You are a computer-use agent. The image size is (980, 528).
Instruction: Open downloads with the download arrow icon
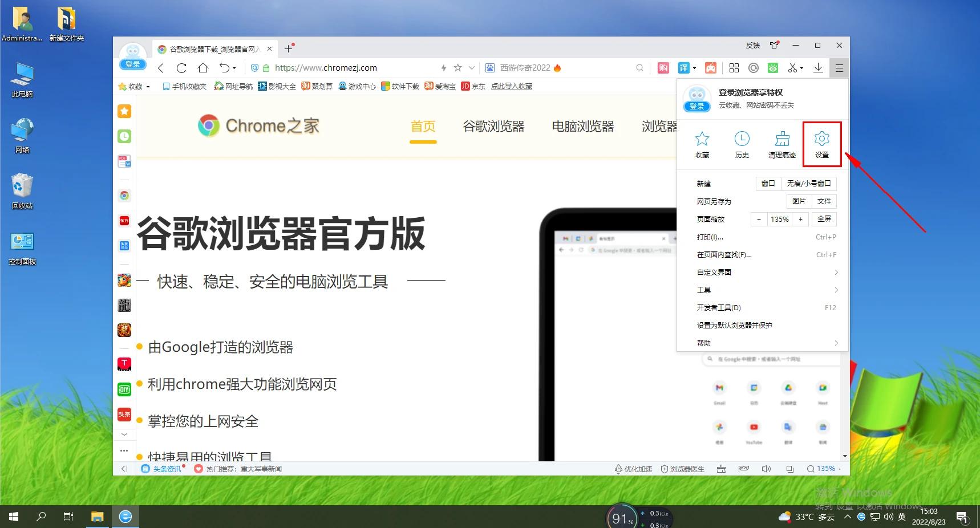[x=818, y=68]
